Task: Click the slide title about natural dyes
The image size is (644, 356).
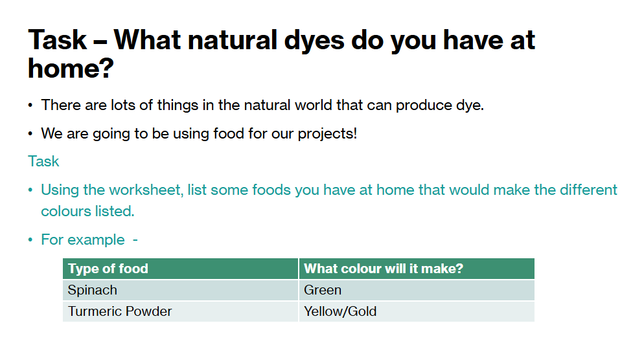Action: [x=281, y=54]
